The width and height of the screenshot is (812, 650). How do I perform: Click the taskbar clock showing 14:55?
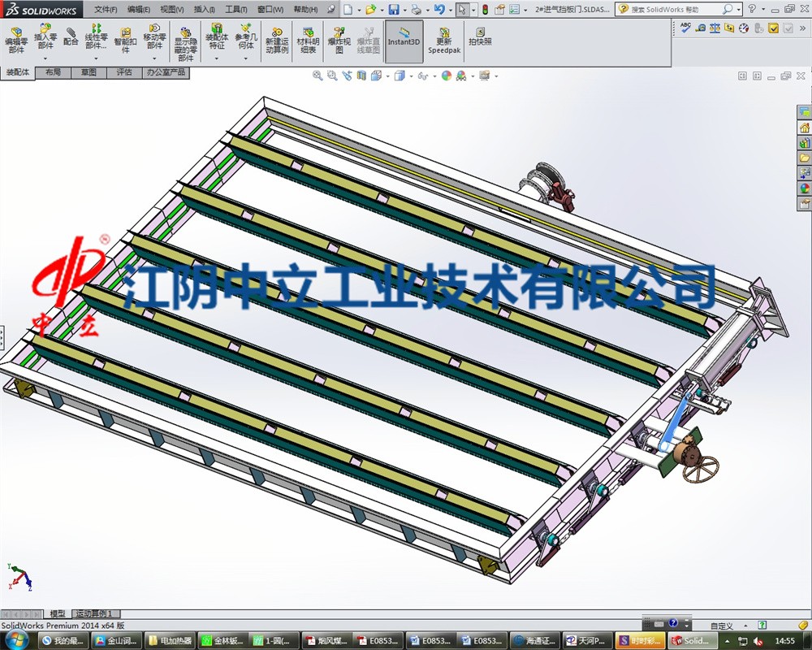pos(784,641)
